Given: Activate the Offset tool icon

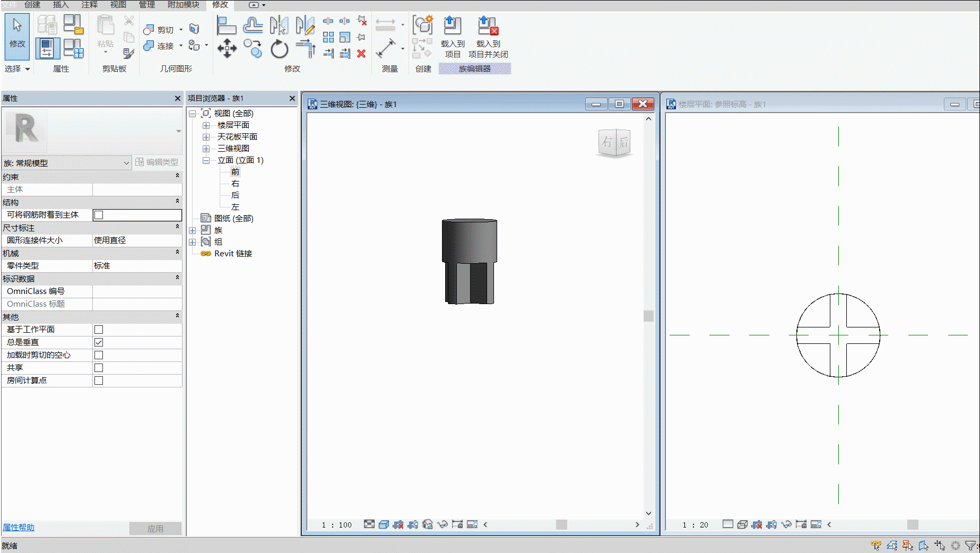Looking at the screenshot, I should click(253, 25).
